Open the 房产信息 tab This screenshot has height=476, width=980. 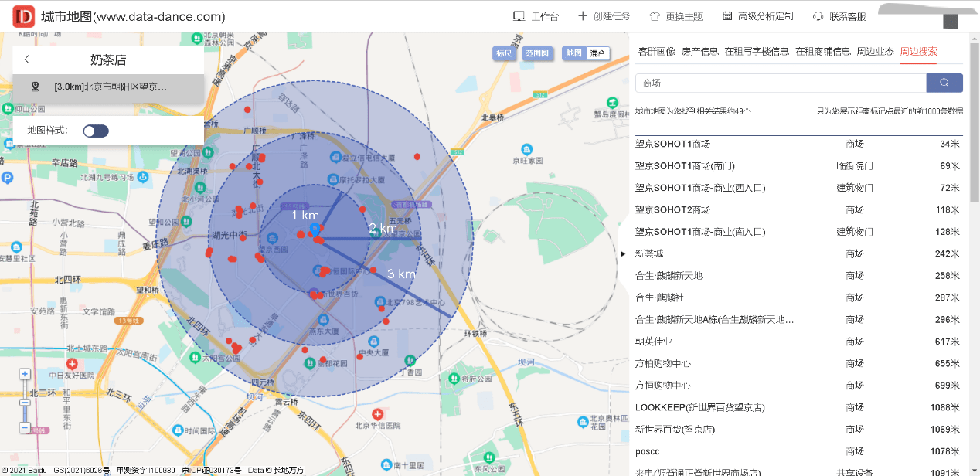699,52
